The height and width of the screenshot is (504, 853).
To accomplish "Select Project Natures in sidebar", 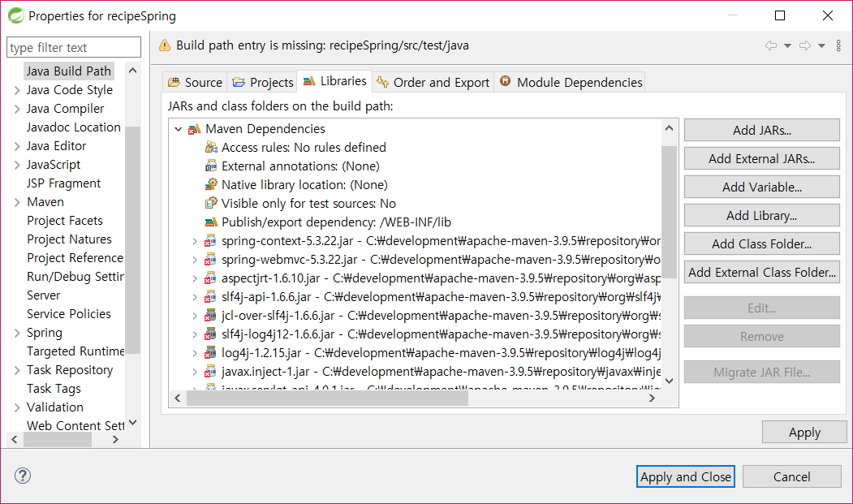I will coord(69,239).
